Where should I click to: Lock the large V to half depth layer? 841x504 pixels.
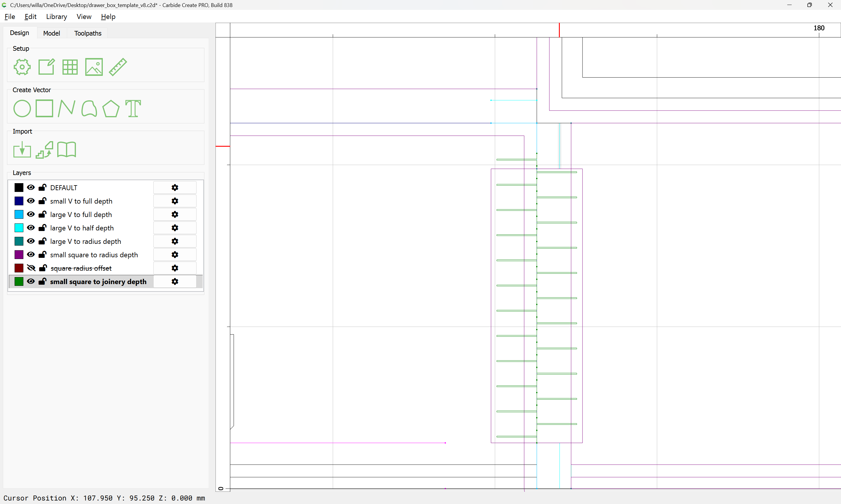[43, 228]
